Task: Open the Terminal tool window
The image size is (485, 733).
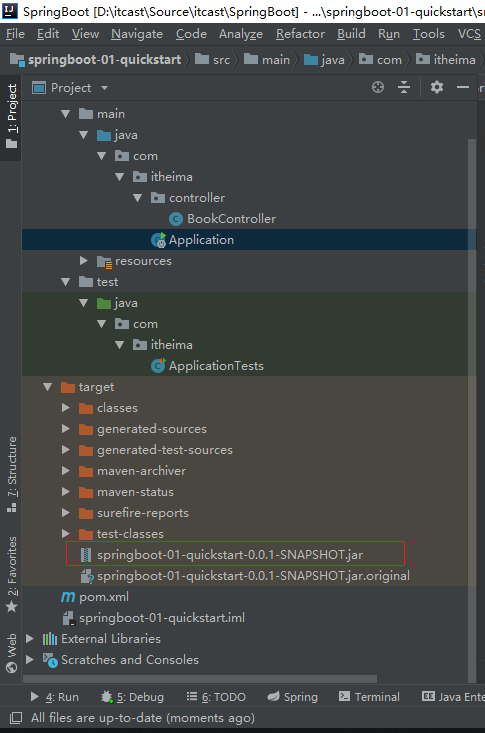Action: point(369,697)
